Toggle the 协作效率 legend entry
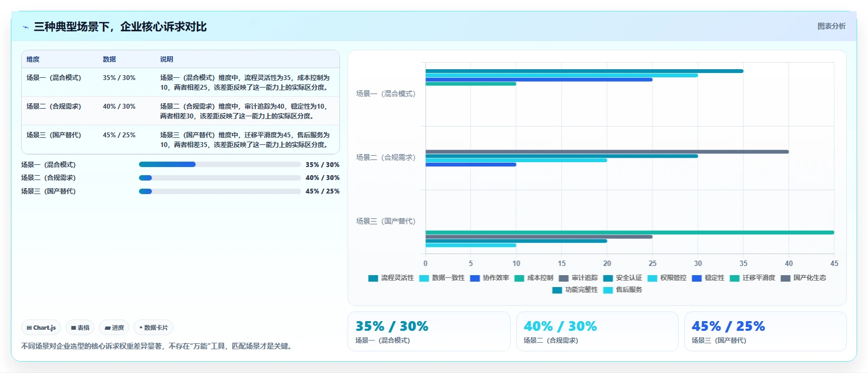Screen dimensions: 868x373 [489, 278]
